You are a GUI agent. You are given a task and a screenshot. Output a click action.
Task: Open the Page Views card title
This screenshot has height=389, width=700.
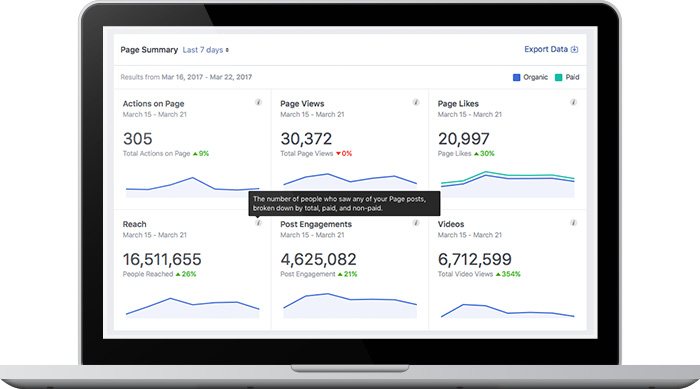pos(302,104)
